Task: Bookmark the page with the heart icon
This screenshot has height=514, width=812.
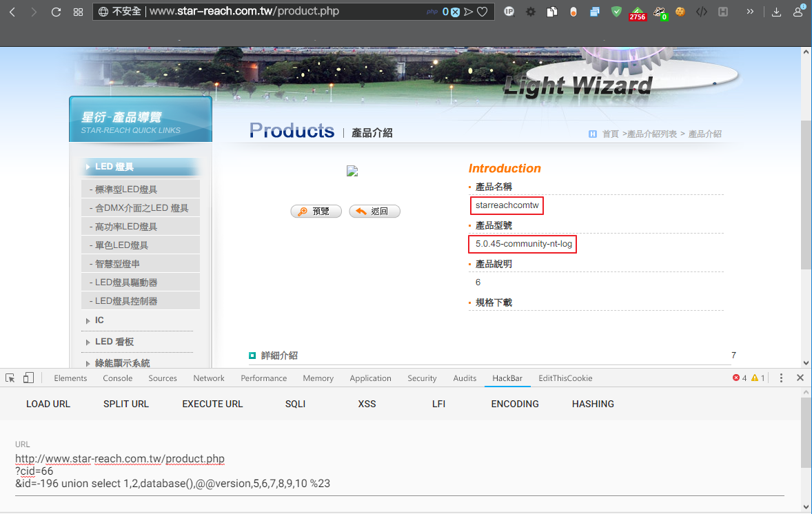Action: tap(482, 12)
